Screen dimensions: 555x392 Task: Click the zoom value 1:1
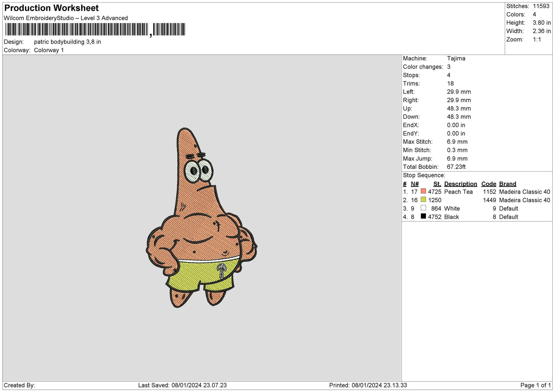click(x=537, y=40)
